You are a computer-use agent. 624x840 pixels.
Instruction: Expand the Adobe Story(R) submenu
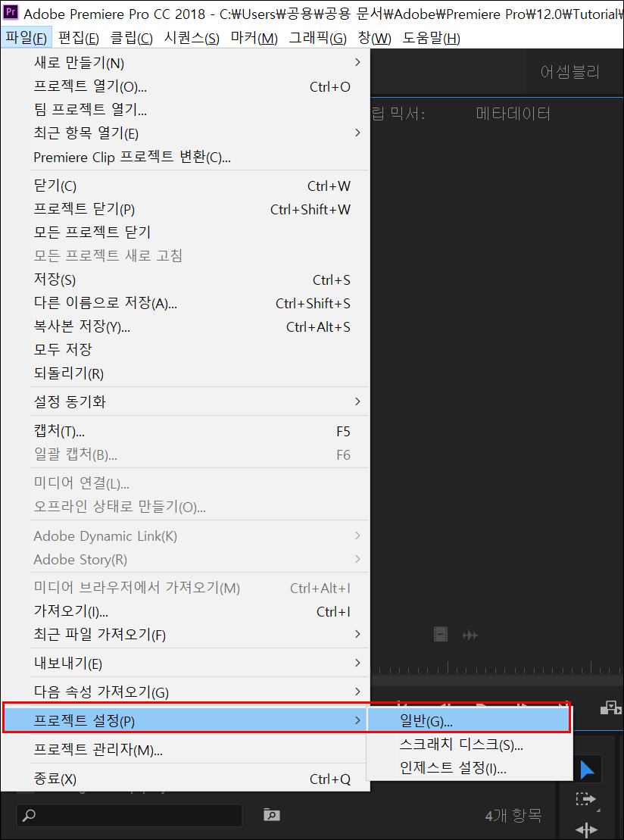pos(186,559)
